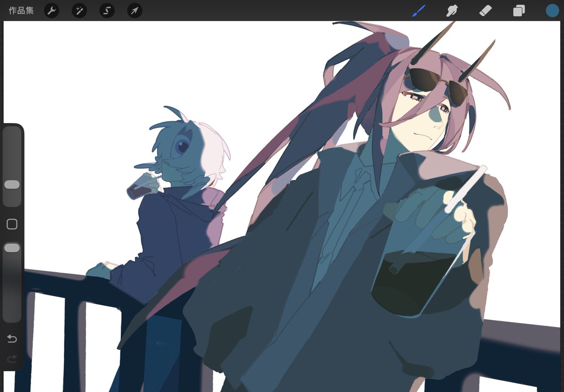Redo the last undone stroke
Screen dimensions: 564x392
pyautogui.click(x=12, y=359)
